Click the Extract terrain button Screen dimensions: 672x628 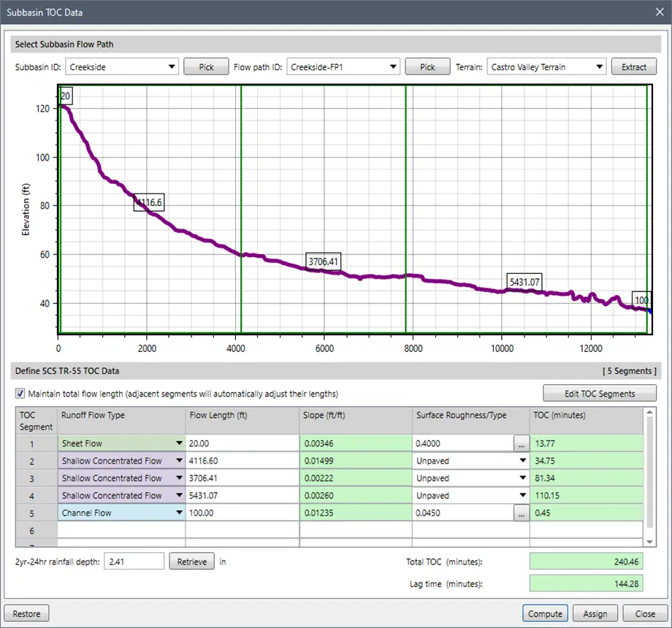(633, 67)
